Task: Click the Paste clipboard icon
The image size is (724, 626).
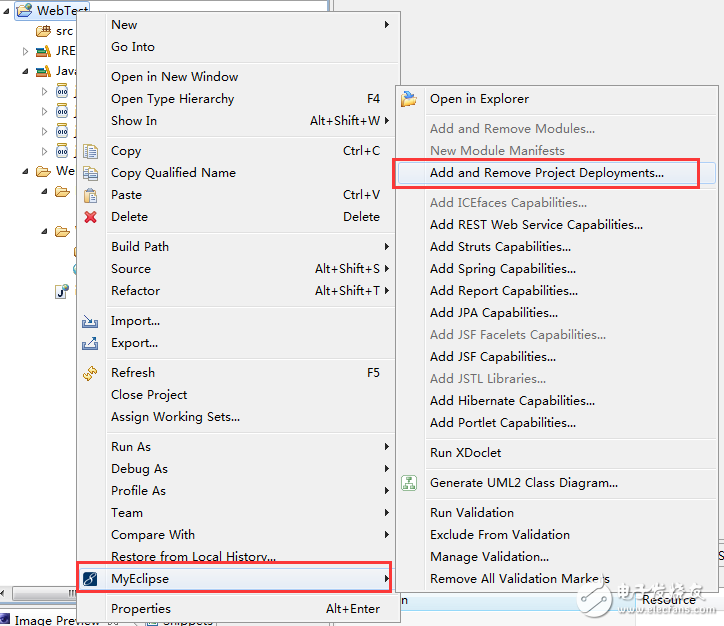Action: coord(91,195)
